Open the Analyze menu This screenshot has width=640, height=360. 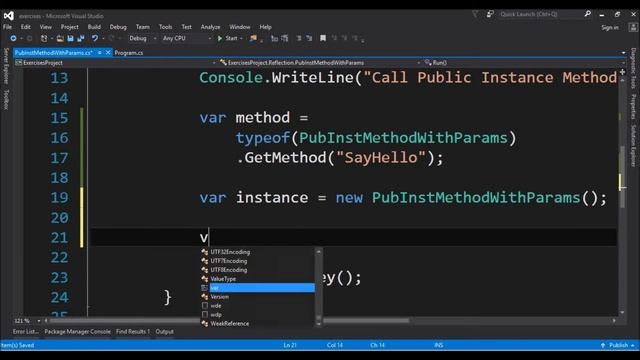(x=210, y=27)
